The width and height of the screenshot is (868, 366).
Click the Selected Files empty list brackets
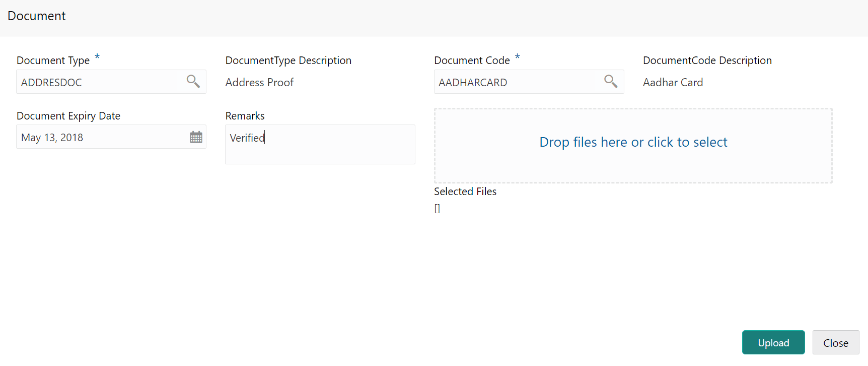(437, 208)
